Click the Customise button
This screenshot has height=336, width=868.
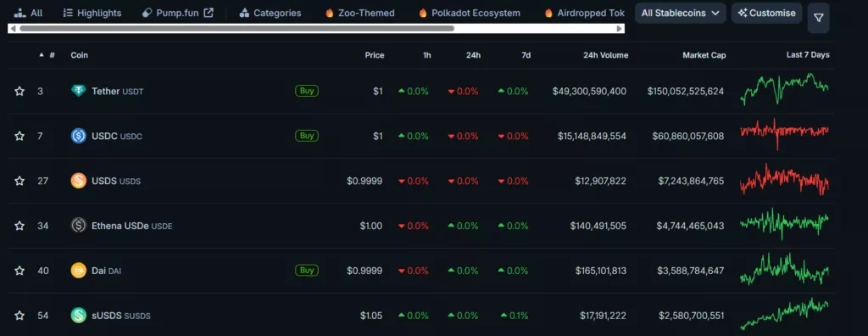point(766,13)
